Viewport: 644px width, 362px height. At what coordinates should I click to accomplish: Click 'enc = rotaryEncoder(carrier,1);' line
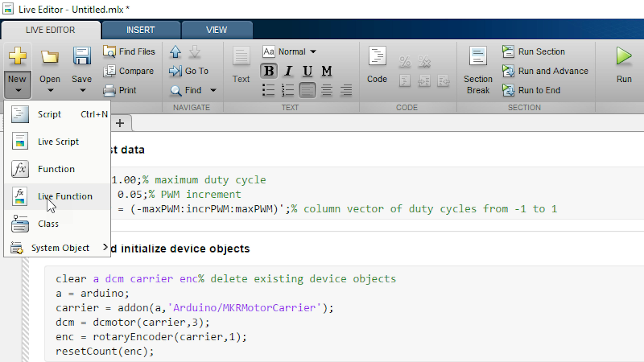pyautogui.click(x=151, y=337)
